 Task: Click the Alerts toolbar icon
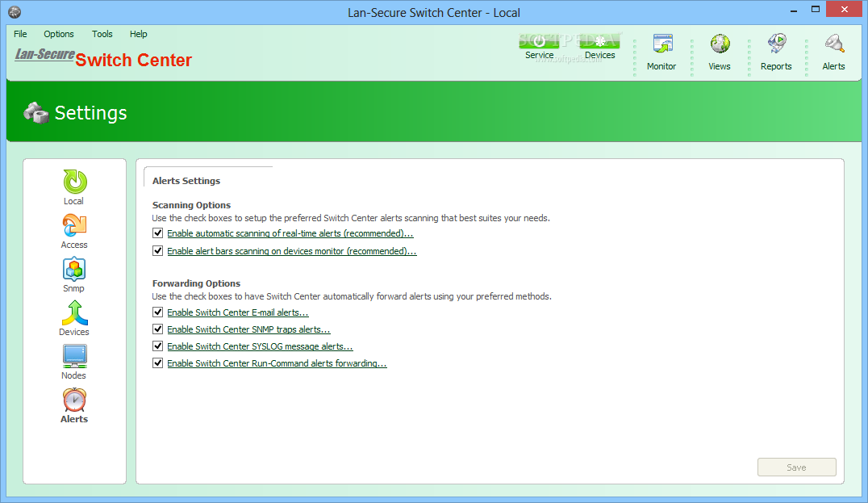click(x=833, y=44)
